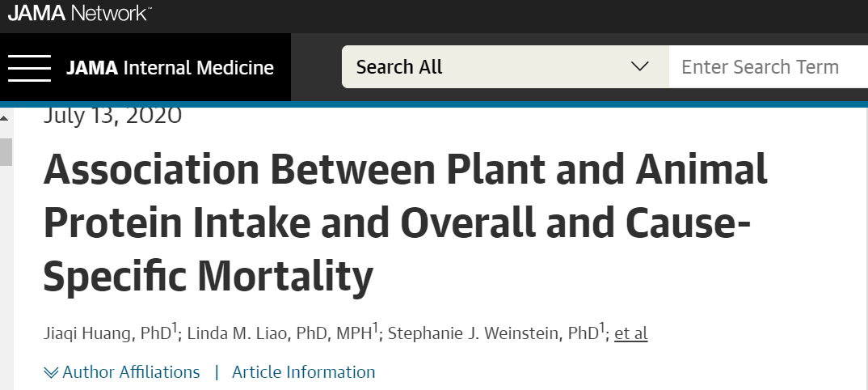This screenshot has height=390, width=868.
Task: Select author Jiaqi Huang, PhD
Action: (107, 333)
